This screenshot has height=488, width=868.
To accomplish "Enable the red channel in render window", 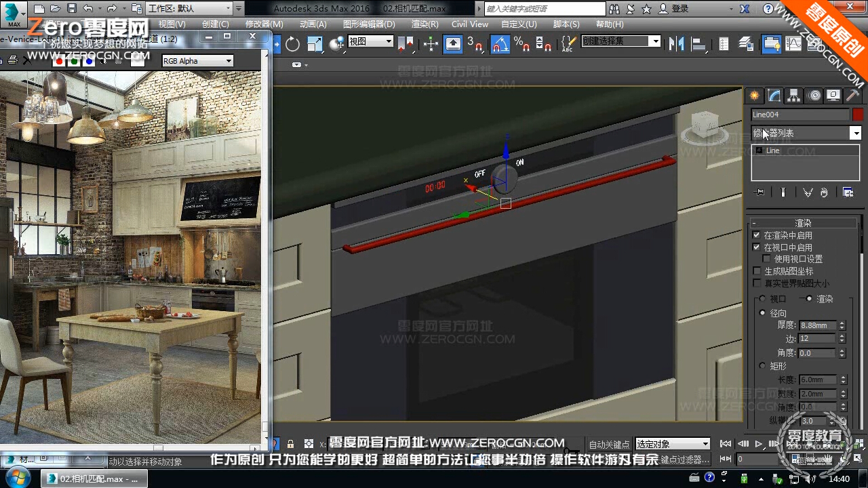I will [59, 61].
